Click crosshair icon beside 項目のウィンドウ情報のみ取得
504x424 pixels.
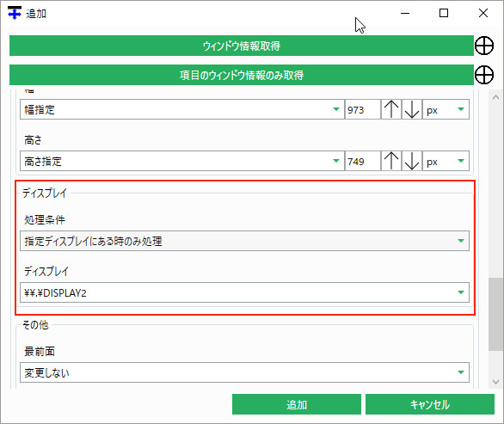[484, 75]
